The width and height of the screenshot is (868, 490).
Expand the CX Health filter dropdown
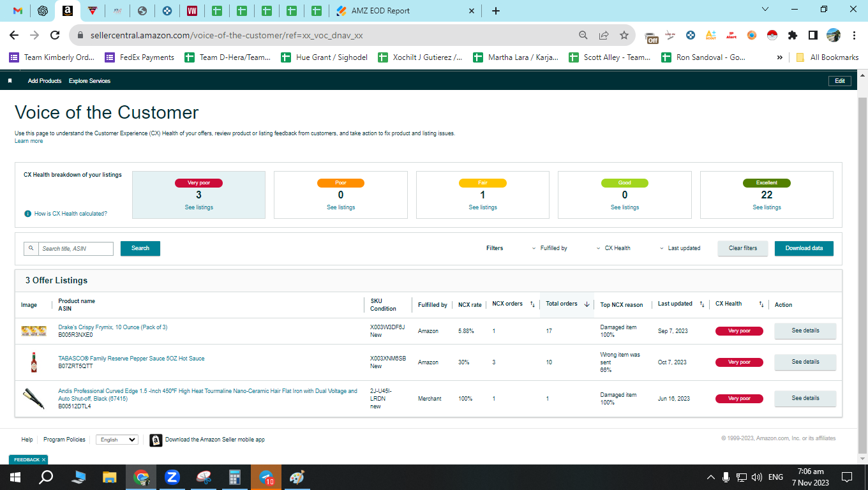click(613, 248)
